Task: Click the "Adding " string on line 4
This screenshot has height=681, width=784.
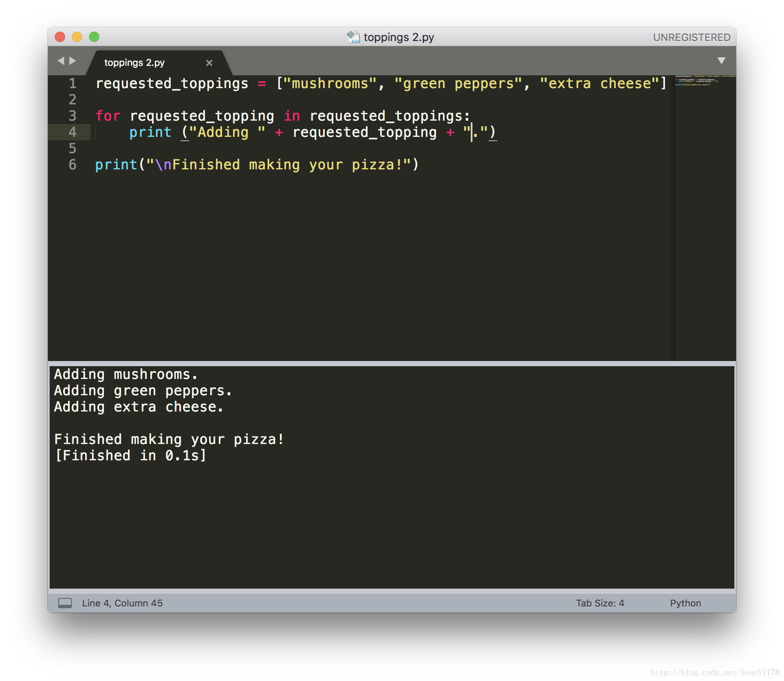Action: [227, 132]
